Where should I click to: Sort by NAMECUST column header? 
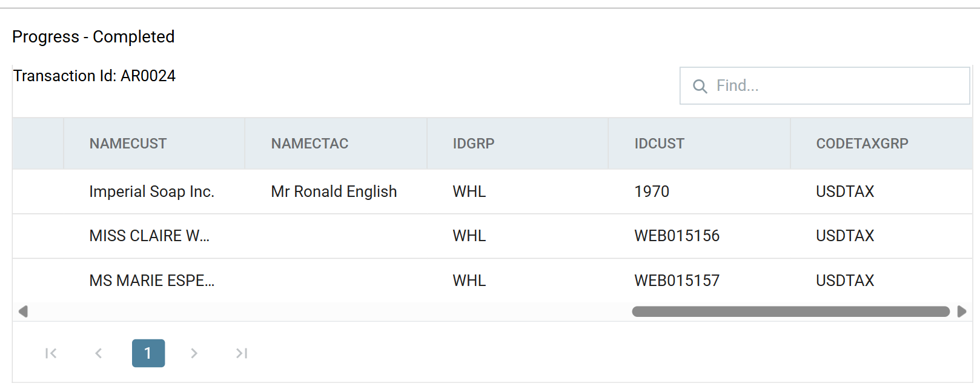coord(128,144)
